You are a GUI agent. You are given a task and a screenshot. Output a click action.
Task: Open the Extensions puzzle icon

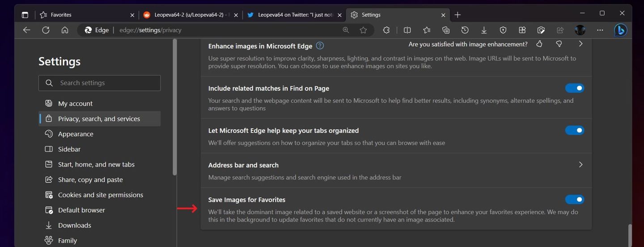(386, 30)
